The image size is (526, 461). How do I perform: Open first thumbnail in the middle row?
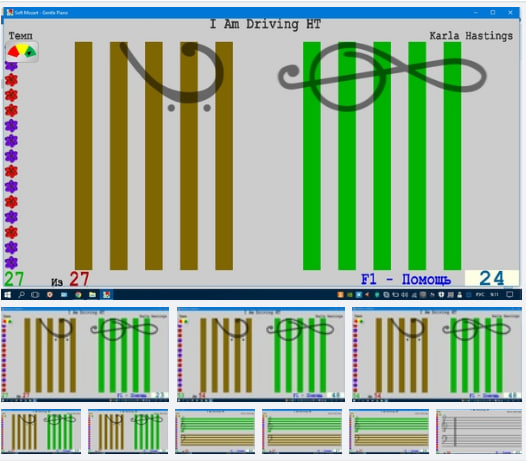85,354
